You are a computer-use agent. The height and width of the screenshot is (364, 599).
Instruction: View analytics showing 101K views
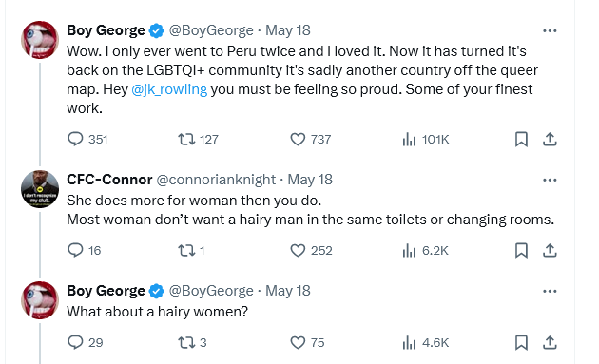pyautogui.click(x=426, y=139)
